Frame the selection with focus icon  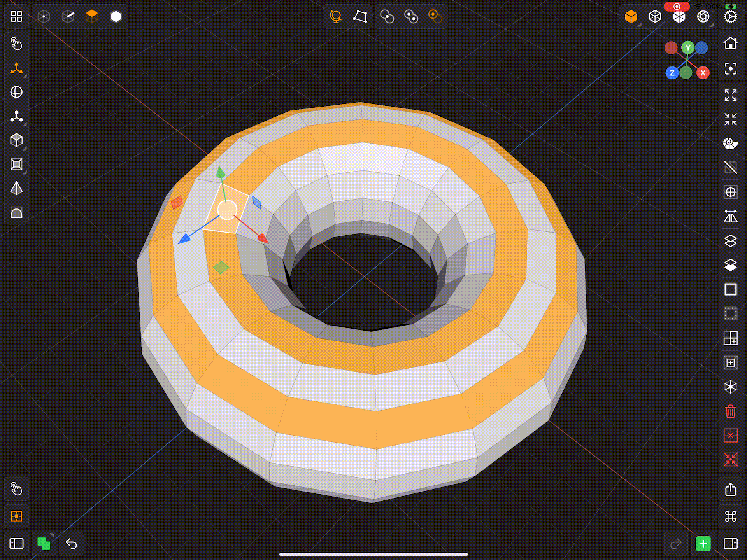(731, 69)
